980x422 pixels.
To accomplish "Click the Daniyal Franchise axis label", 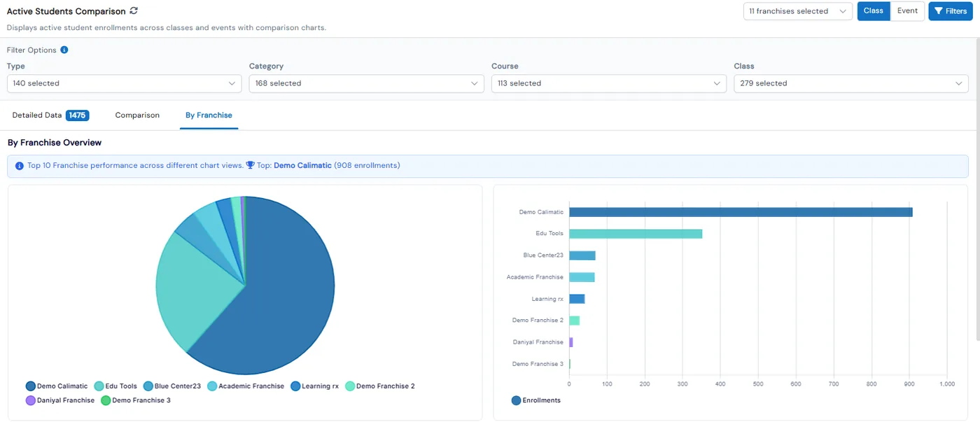I will (538, 342).
